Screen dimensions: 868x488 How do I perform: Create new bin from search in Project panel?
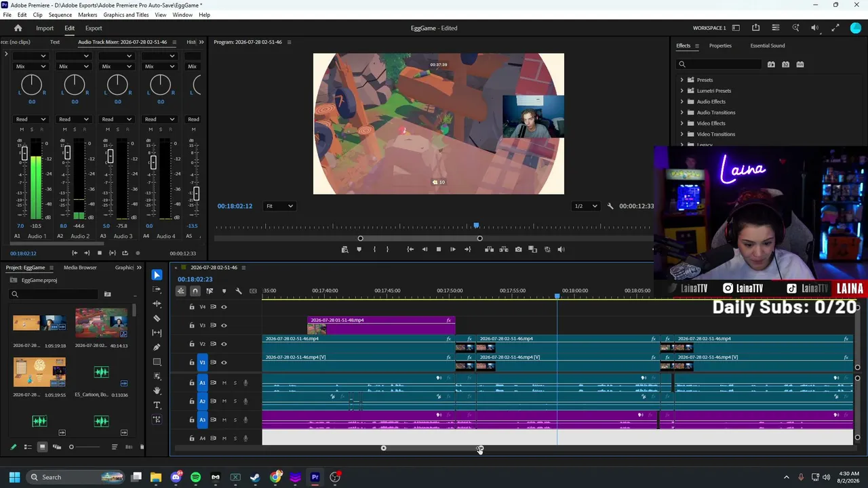pos(107,294)
